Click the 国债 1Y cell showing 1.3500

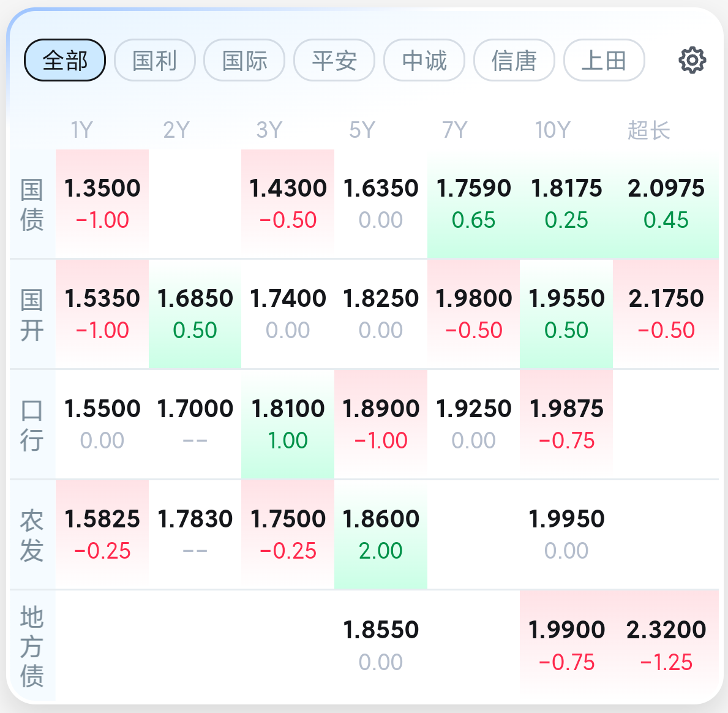pos(102,203)
